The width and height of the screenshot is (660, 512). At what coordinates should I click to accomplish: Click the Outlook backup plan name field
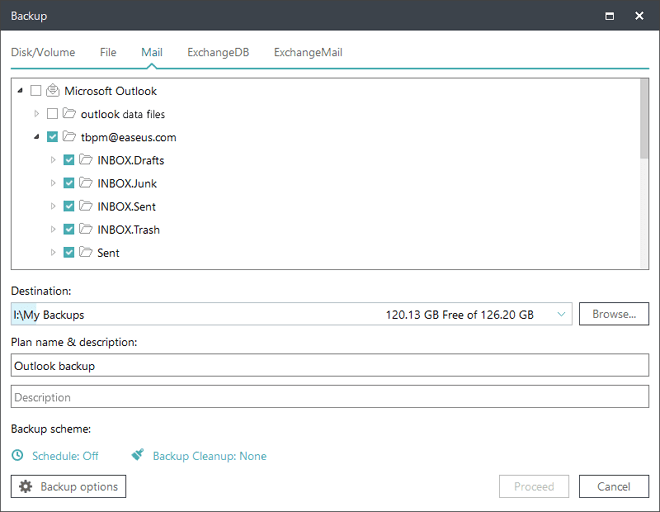330,365
